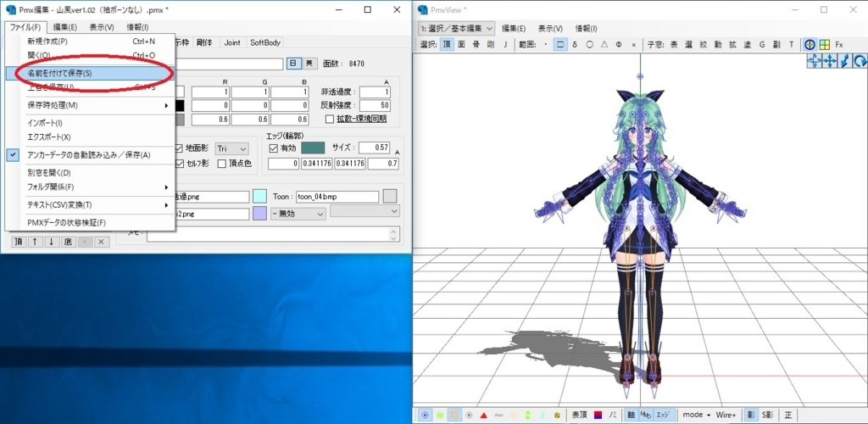Open 情報(I) menu in PmxView window
868x424 pixels.
pyautogui.click(x=587, y=28)
